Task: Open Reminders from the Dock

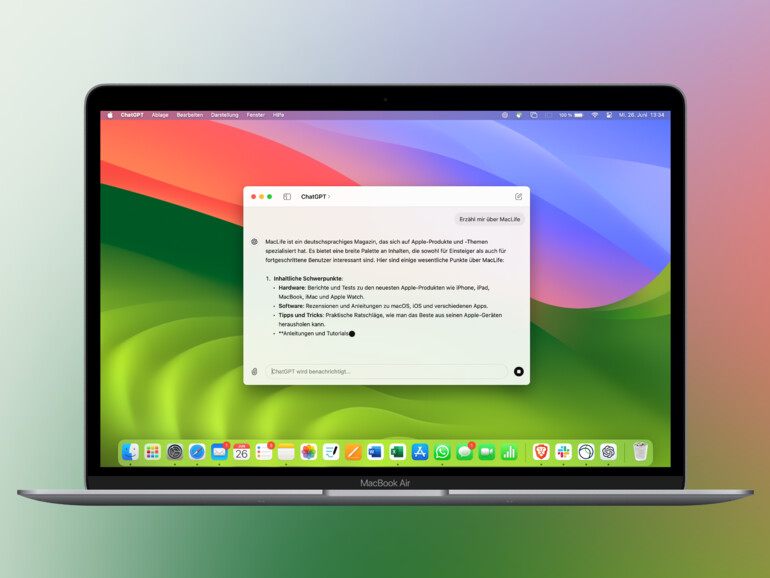Action: pyautogui.click(x=264, y=452)
